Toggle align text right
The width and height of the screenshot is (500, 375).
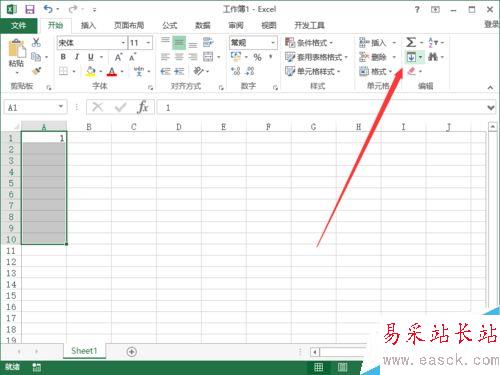pyautogui.click(x=193, y=57)
